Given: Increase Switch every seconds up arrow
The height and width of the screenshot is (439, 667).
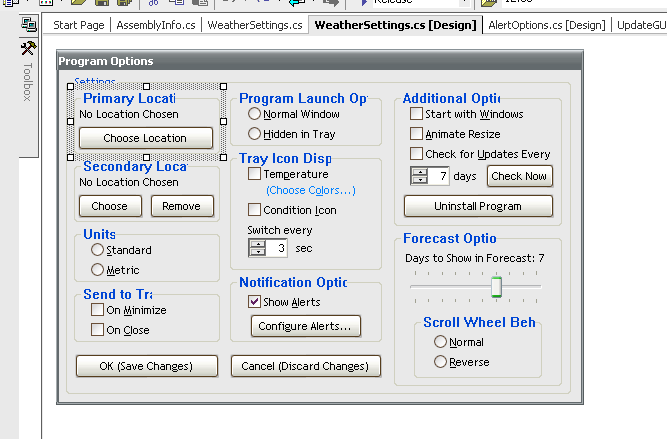Looking at the screenshot, I should tap(258, 244).
